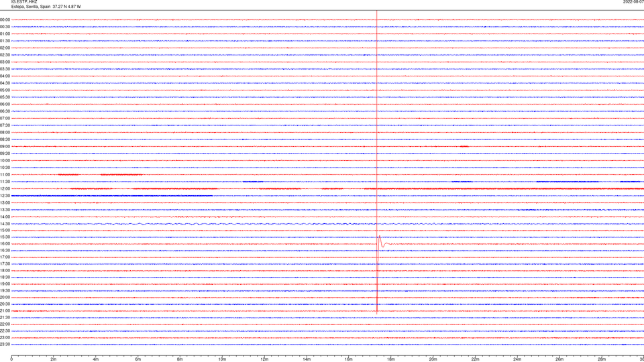Select the 06:00 time row label
This screenshot has height=362, width=644.
pyautogui.click(x=5, y=105)
